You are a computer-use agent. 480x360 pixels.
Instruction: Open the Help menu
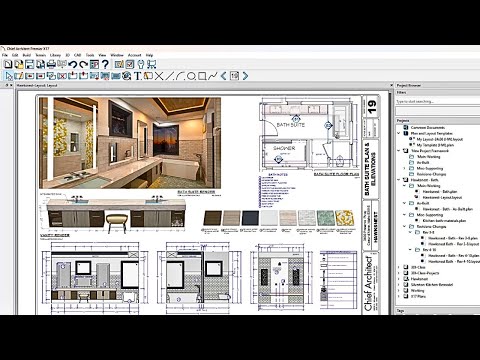149,55
